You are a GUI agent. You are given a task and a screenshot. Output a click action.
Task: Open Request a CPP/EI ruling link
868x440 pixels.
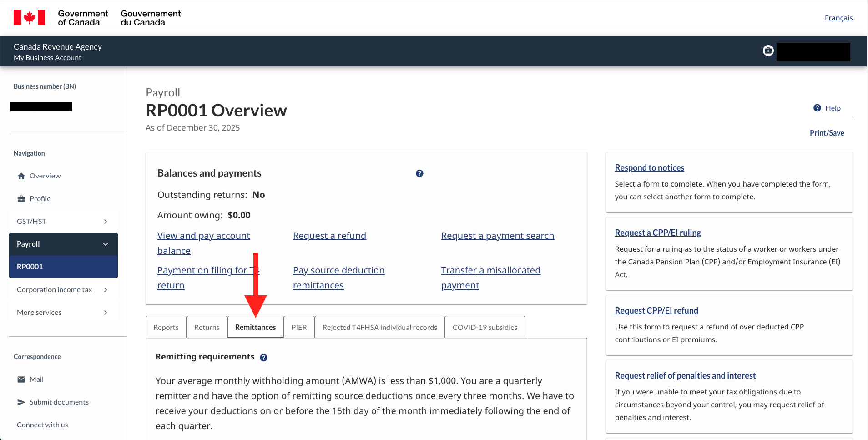[658, 233]
